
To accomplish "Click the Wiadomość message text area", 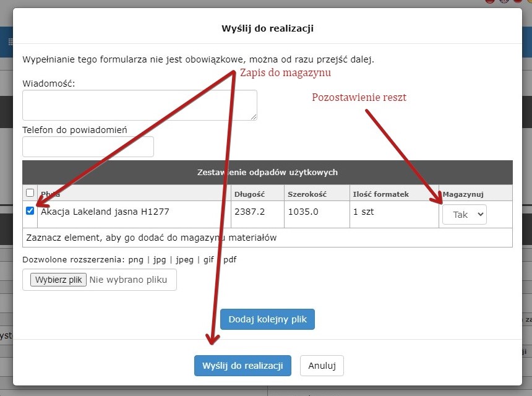I will click(139, 105).
